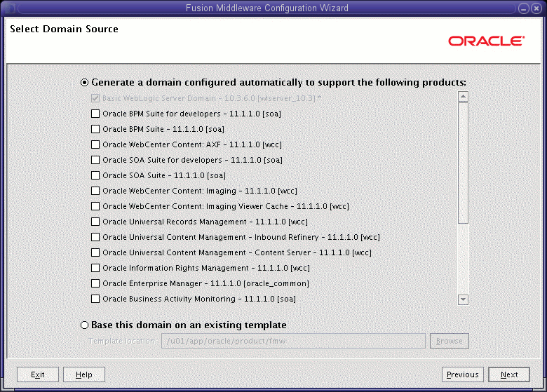The width and height of the screenshot is (547, 392).
Task: Proceed with the Next button
Action: (x=509, y=374)
